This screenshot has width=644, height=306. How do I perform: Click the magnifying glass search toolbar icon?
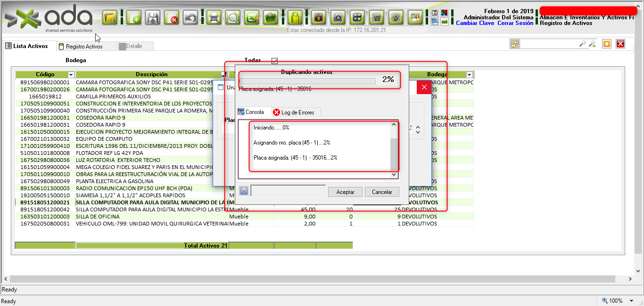coord(233,18)
